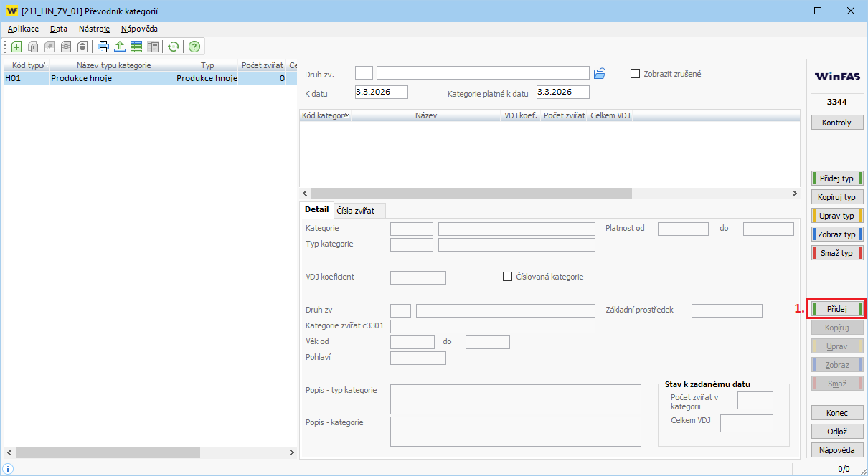Open the Data menu
Image resolution: width=868 pixels, height=476 pixels.
coord(59,29)
